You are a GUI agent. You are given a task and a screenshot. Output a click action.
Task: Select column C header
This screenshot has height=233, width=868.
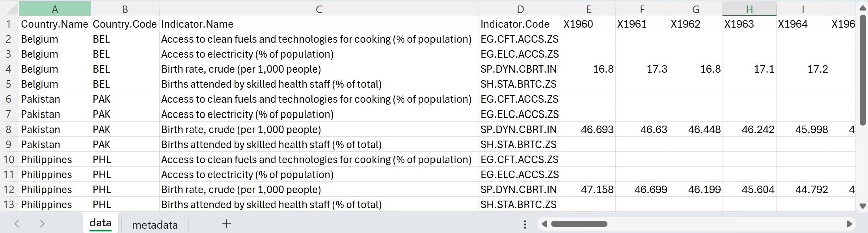click(319, 9)
